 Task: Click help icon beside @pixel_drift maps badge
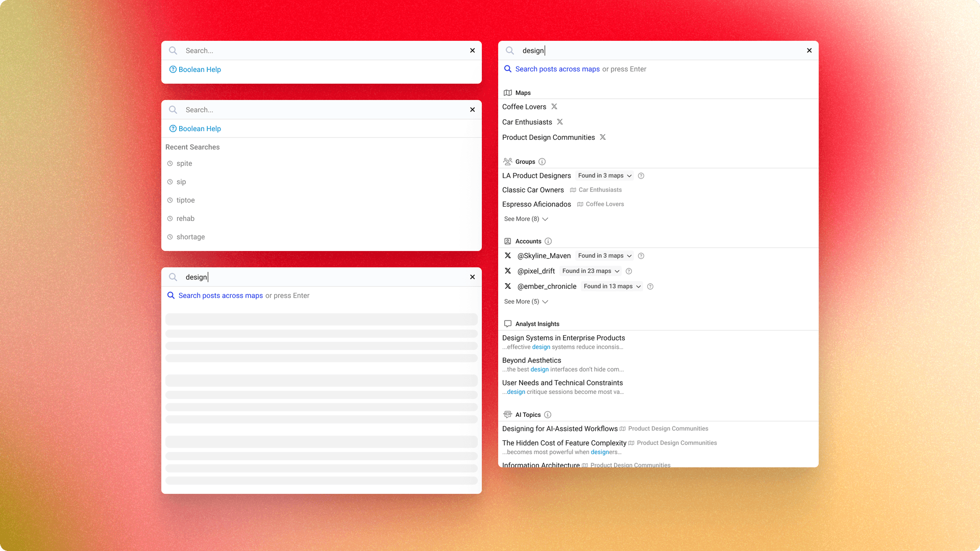[629, 271]
